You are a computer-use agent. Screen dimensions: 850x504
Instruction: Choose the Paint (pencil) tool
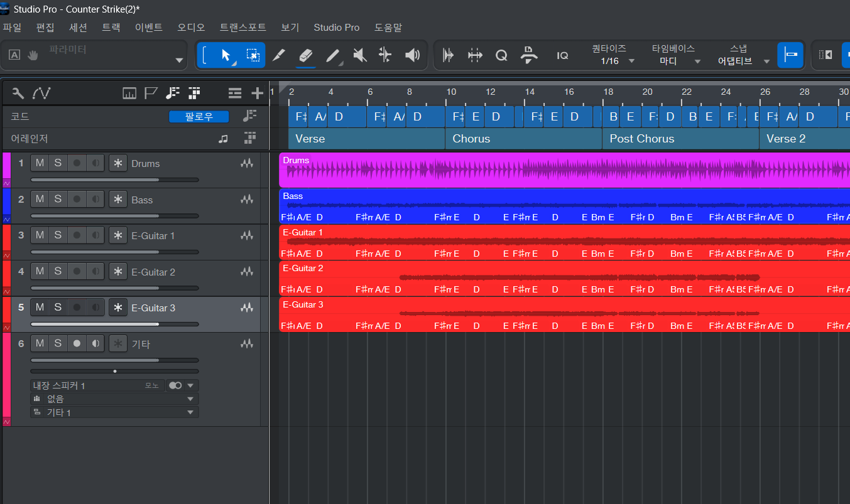(x=333, y=55)
